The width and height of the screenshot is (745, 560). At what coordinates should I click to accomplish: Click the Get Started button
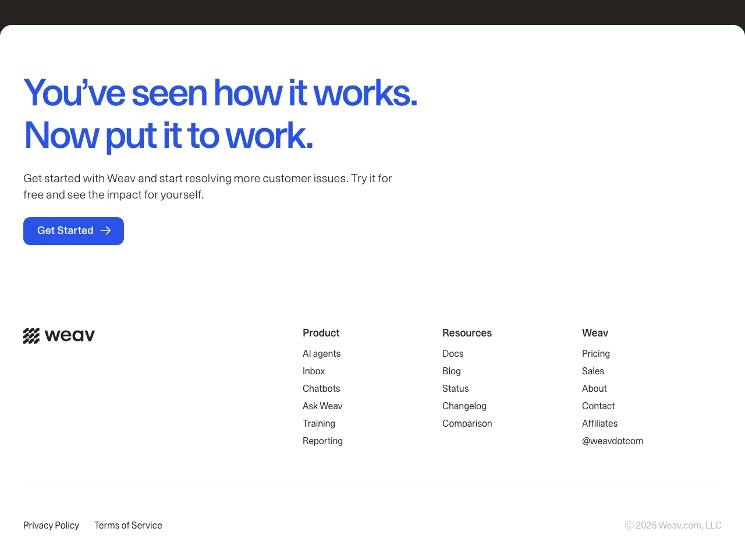[73, 231]
